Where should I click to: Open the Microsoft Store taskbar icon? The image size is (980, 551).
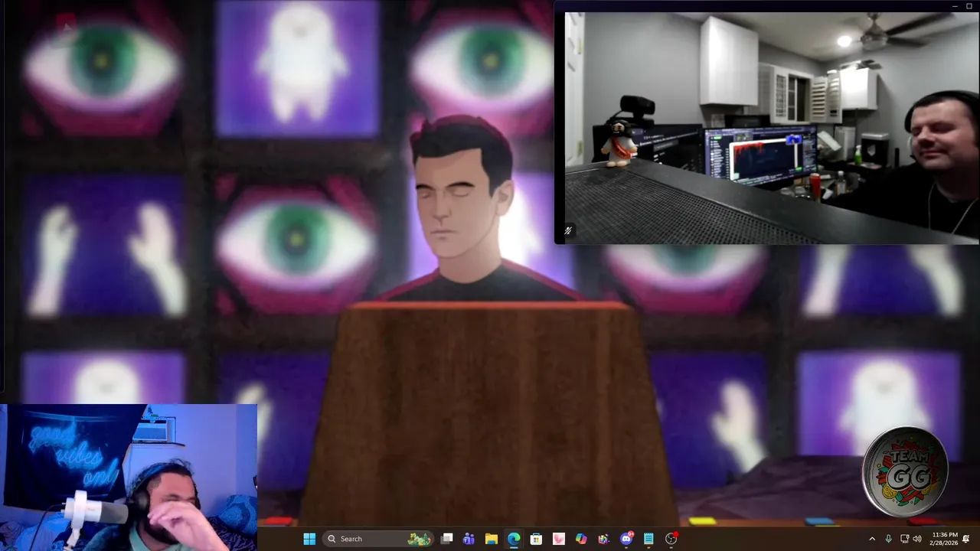pyautogui.click(x=536, y=539)
